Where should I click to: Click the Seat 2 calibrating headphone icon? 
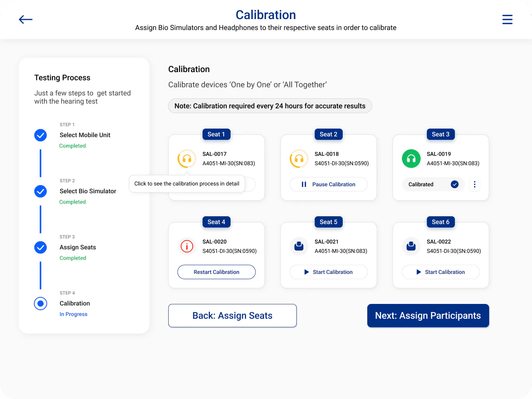[299, 159]
